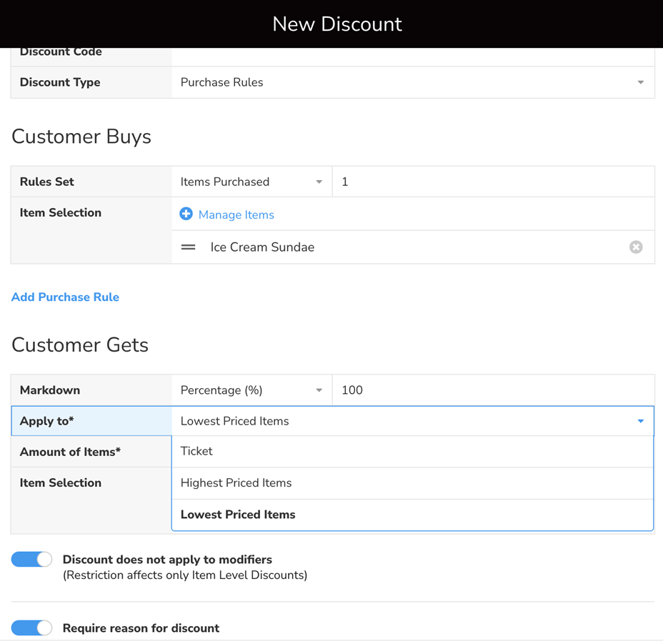The width and height of the screenshot is (663, 644).
Task: Select Ticket from the dropdown list
Action: pos(197,451)
